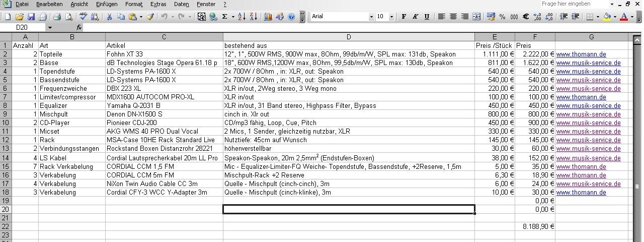Toggle left text alignment
This screenshot has width=644, height=242.
pyautogui.click(x=441, y=17)
